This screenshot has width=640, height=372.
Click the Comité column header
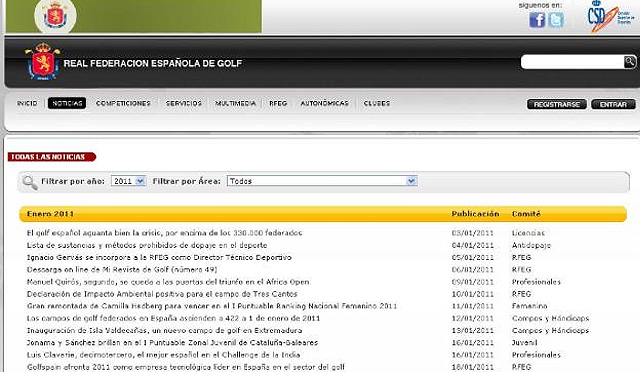pyautogui.click(x=526, y=214)
